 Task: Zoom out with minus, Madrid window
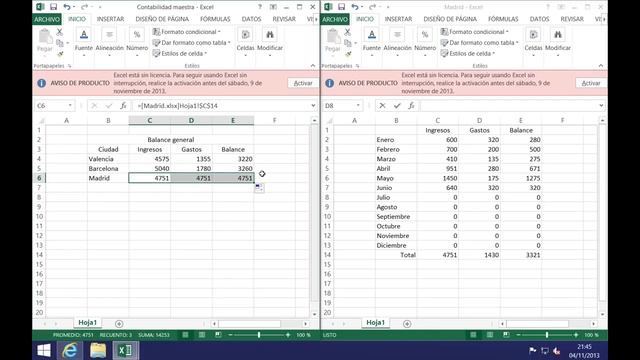click(x=518, y=335)
